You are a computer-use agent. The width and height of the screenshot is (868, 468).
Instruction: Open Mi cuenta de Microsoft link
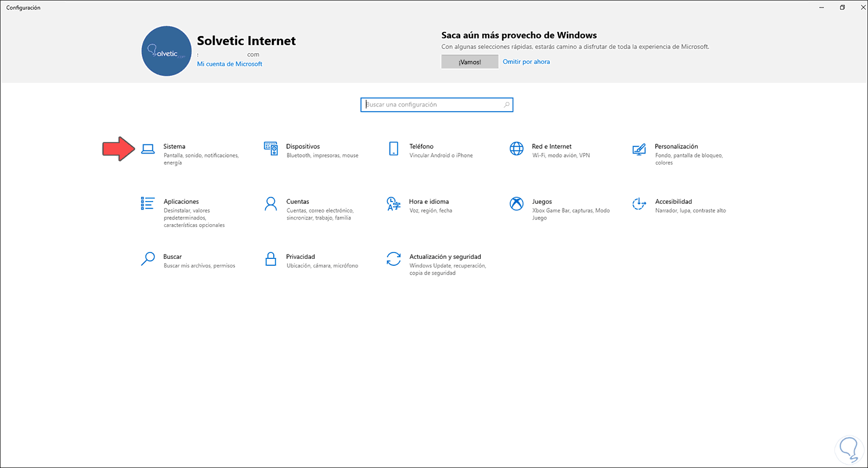[x=229, y=64]
